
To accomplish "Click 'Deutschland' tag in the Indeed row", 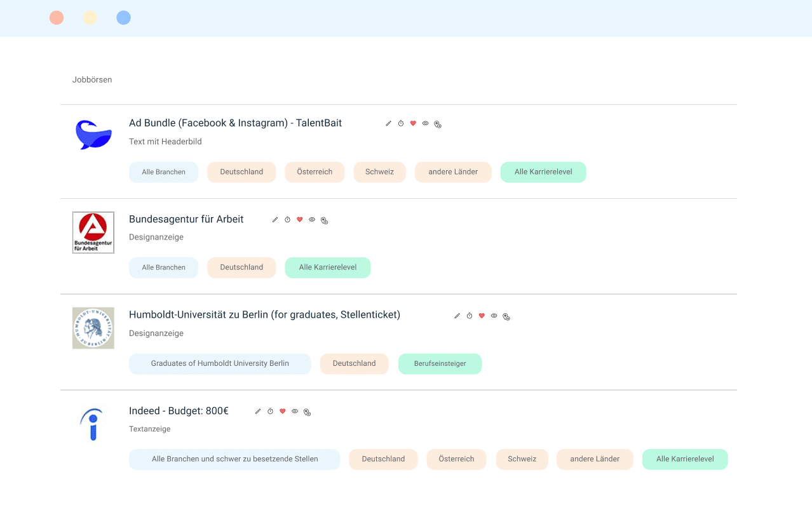I will click(x=383, y=459).
